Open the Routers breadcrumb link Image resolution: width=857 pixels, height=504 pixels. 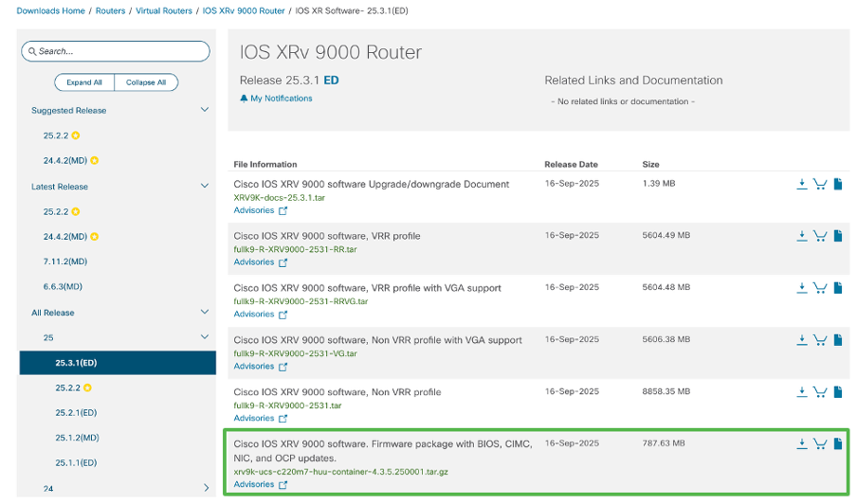point(110,11)
